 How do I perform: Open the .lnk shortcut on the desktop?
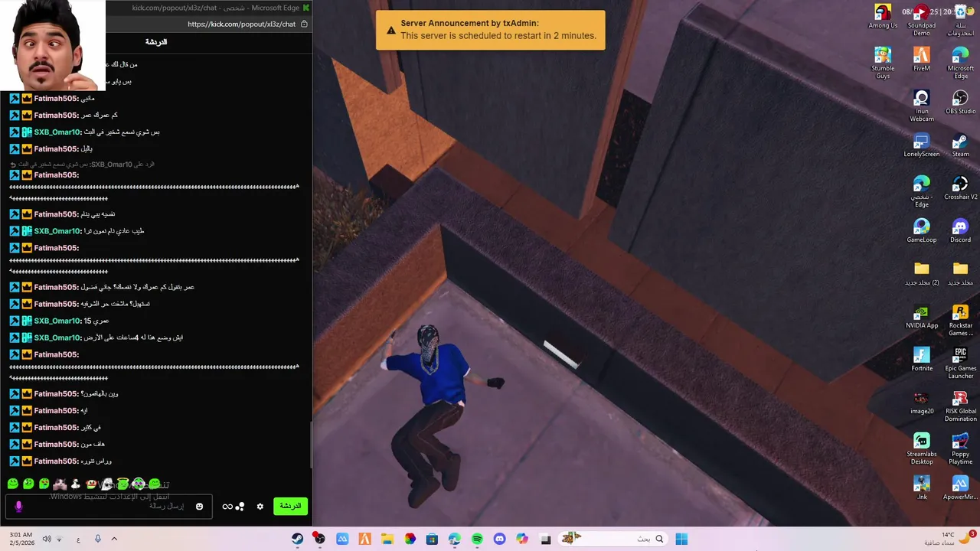pyautogui.click(x=922, y=488)
